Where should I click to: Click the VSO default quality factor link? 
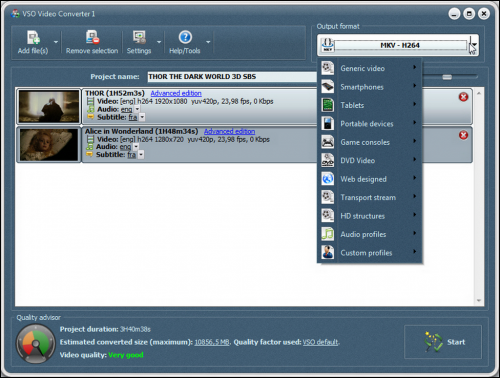coord(320,342)
